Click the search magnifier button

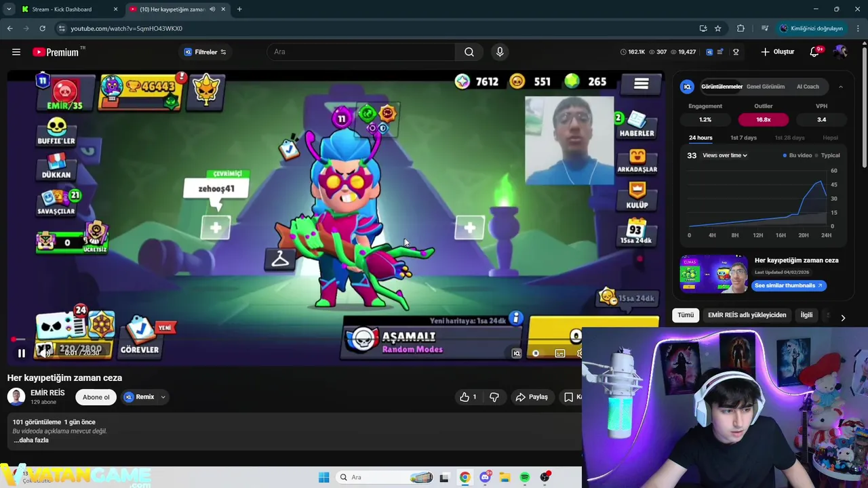pyautogui.click(x=469, y=52)
